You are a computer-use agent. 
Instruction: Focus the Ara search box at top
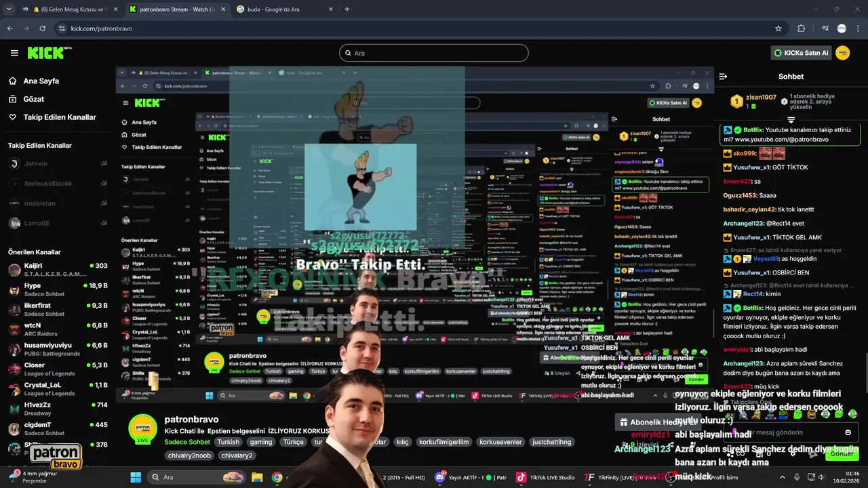point(434,53)
